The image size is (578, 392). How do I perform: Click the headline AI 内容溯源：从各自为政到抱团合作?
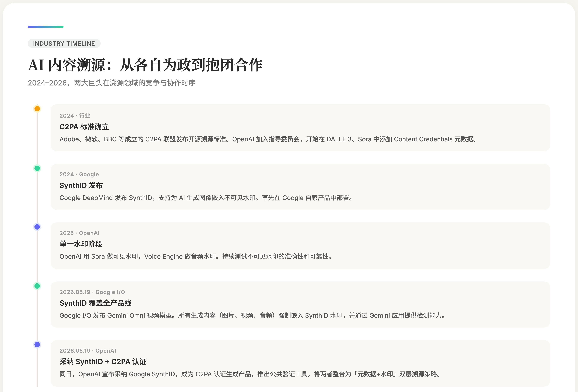tap(145, 65)
